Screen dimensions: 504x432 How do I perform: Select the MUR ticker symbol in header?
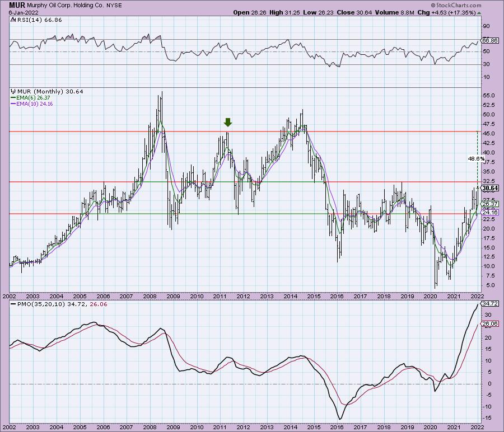click(17, 5)
